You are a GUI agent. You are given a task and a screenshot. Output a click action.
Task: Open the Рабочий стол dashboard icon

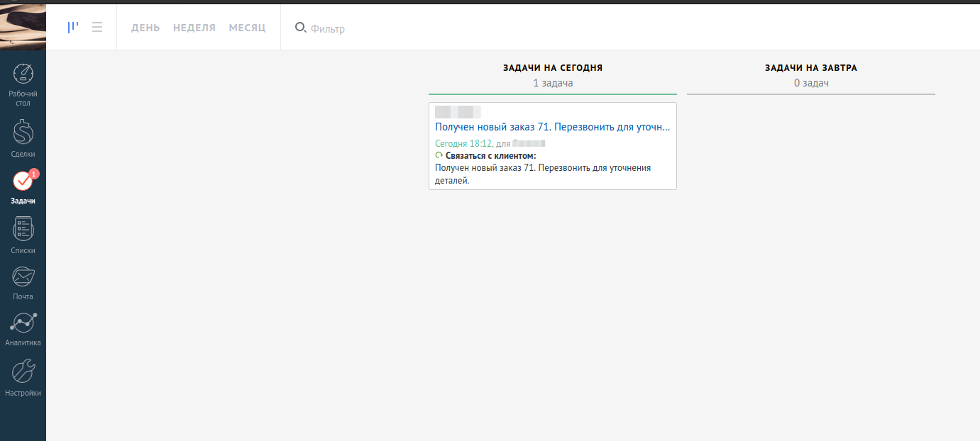click(x=23, y=74)
